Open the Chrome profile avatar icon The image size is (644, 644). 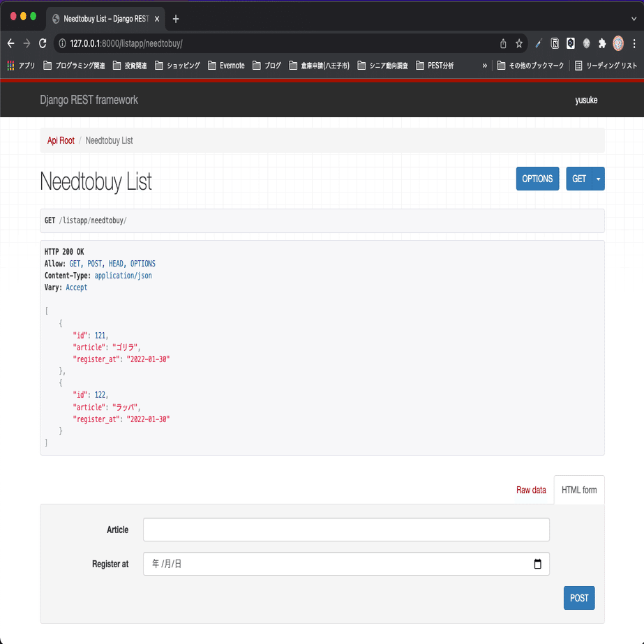click(x=618, y=43)
